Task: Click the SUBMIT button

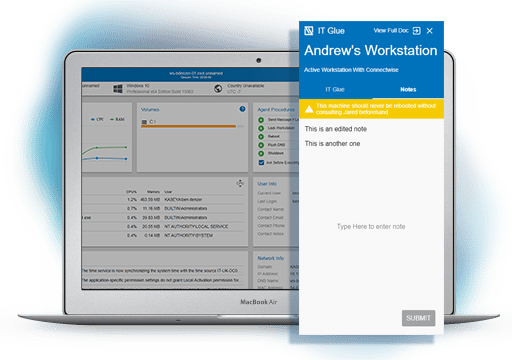Action: 418,318
